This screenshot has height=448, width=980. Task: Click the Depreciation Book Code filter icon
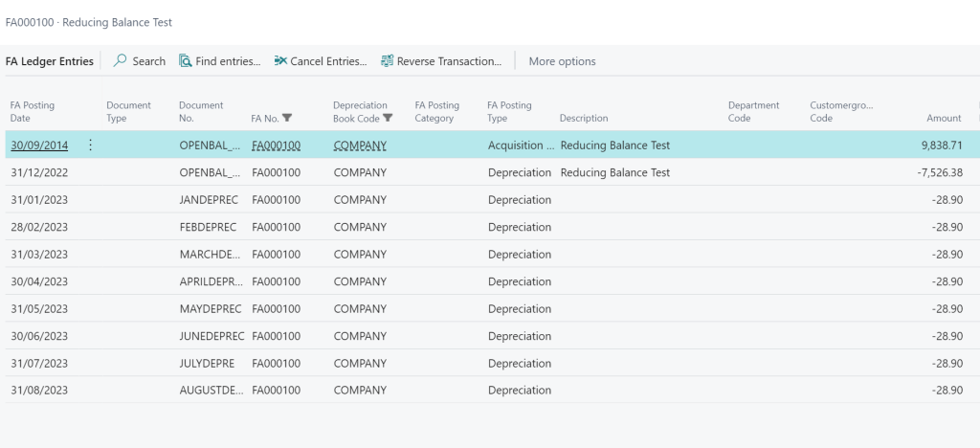pos(388,119)
